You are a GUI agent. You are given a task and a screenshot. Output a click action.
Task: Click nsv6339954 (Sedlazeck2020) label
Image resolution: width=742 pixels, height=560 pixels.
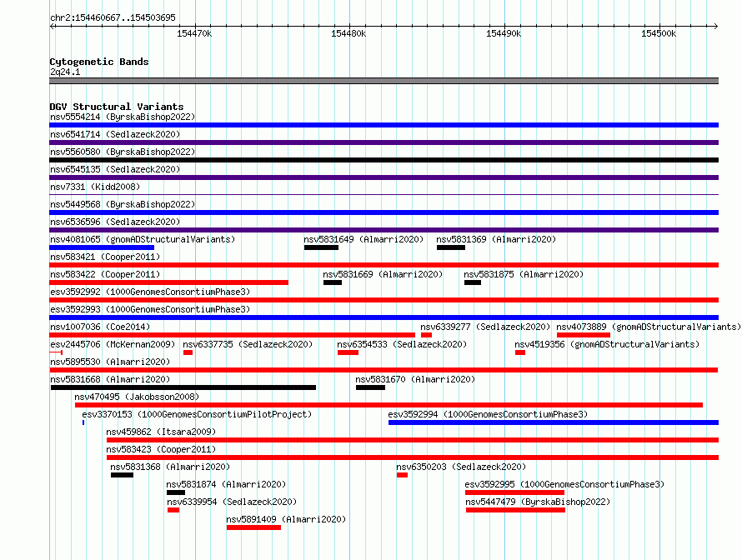pyautogui.click(x=232, y=502)
